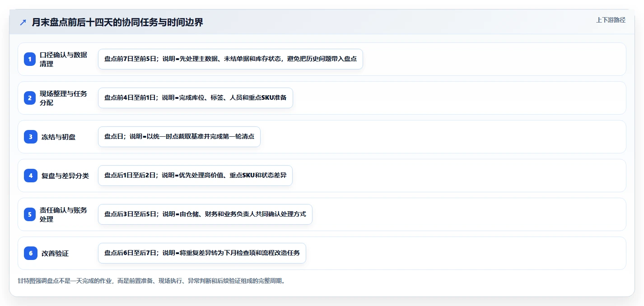
Task: Select step badge number 3
Action: coord(30,137)
